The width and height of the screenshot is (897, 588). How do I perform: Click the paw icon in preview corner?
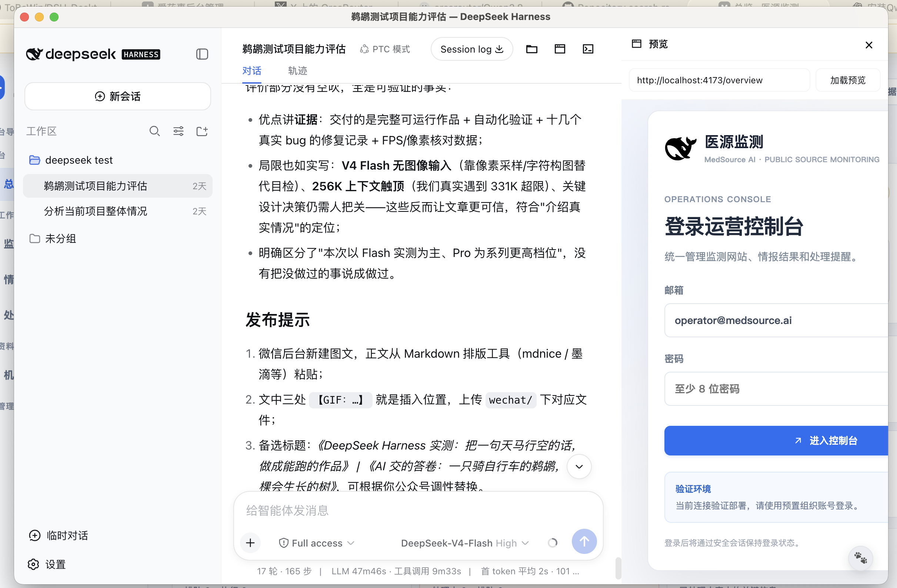(860, 558)
